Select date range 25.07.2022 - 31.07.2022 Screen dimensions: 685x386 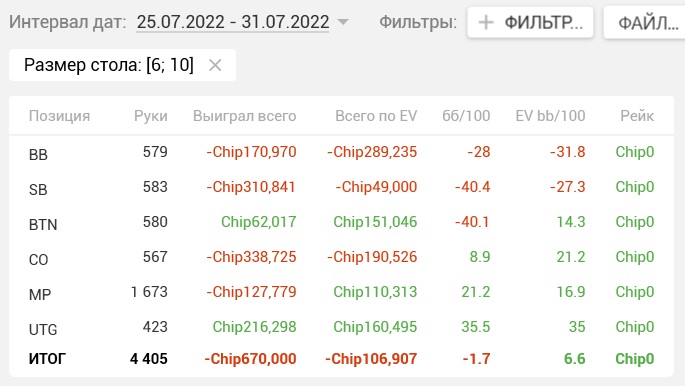pyautogui.click(x=233, y=22)
